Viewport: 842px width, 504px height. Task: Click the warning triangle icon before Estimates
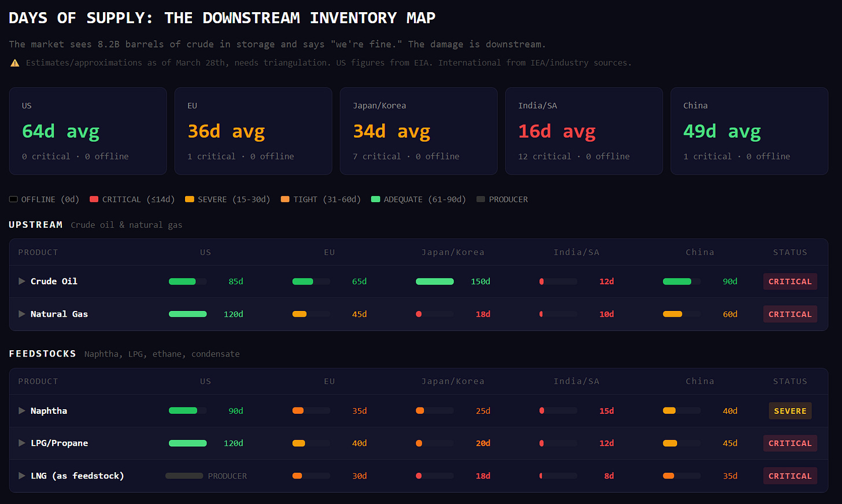click(15, 63)
